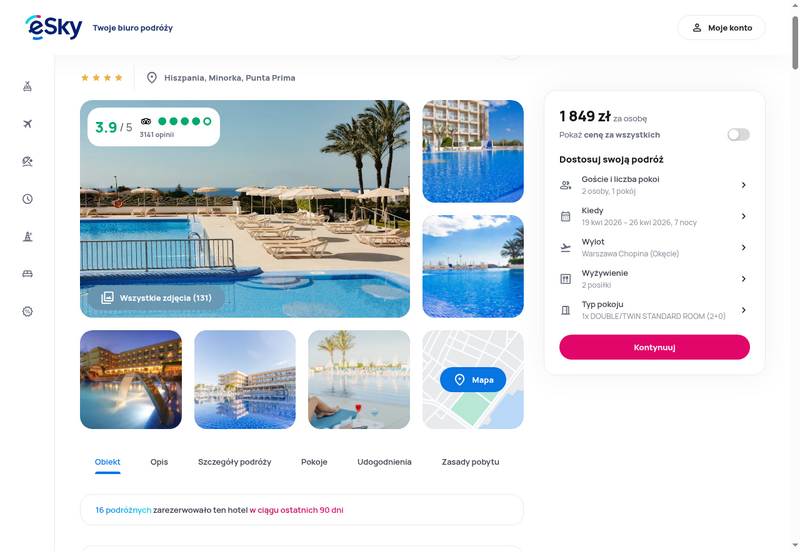Open the lighthouse sidebar icon
The width and height of the screenshot is (800, 551).
tap(28, 237)
